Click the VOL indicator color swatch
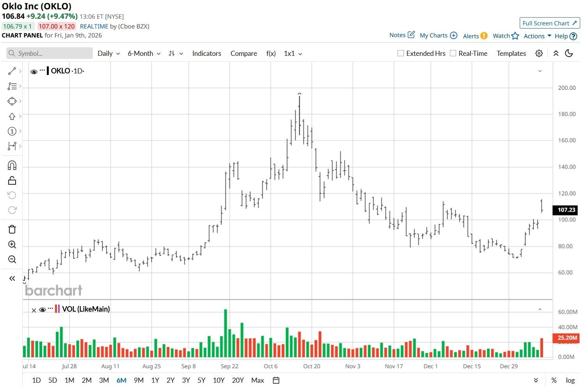This screenshot has width=588, height=387. 57,309
